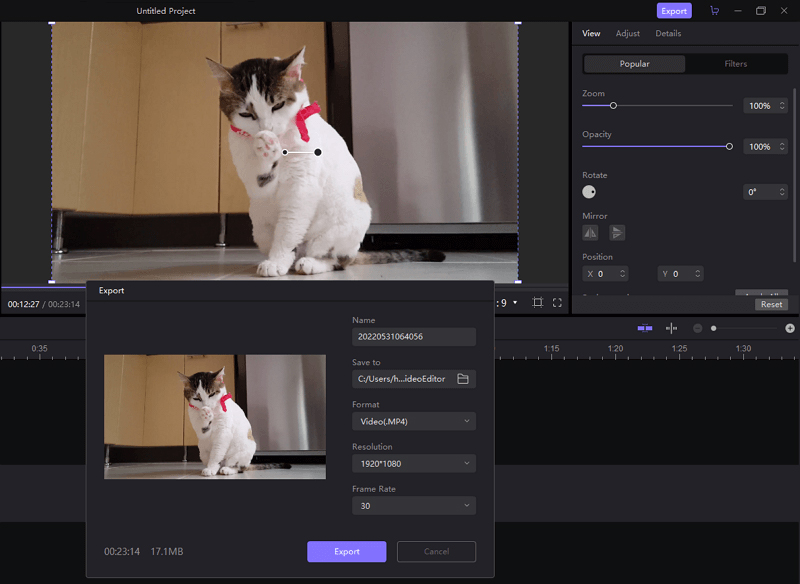Click the 0:35 mark on timeline ruler

point(39,349)
